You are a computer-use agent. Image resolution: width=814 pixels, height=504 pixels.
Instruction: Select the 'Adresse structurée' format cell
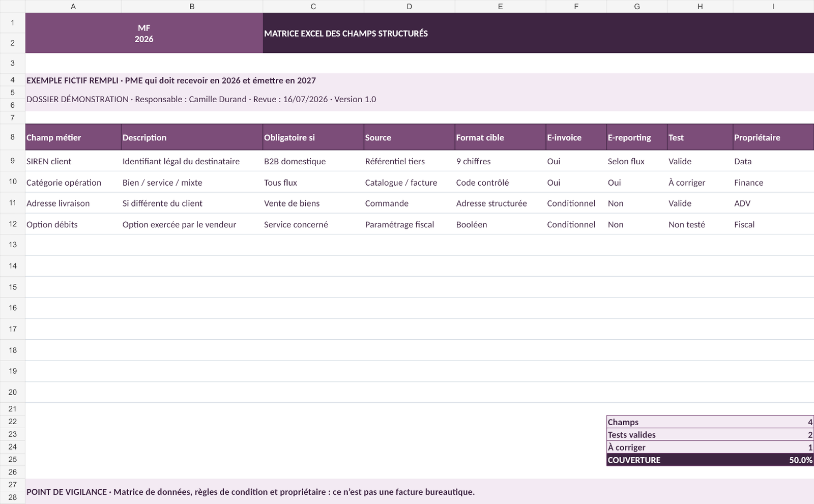(x=501, y=203)
